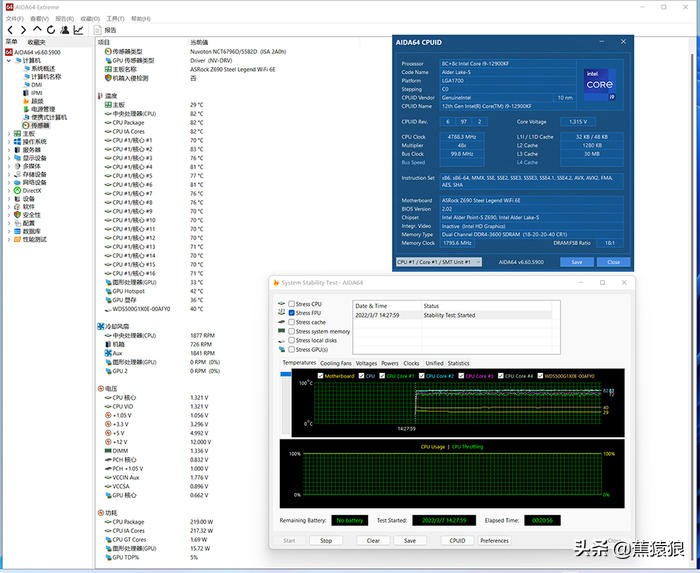This screenshot has height=573, width=700.
Task: Select the 传感器 tree item
Action: point(39,125)
